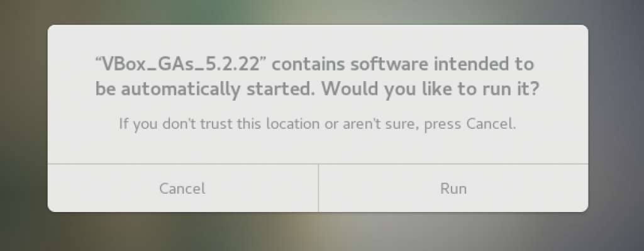Start the VBox_GAs autorun software

click(453, 188)
